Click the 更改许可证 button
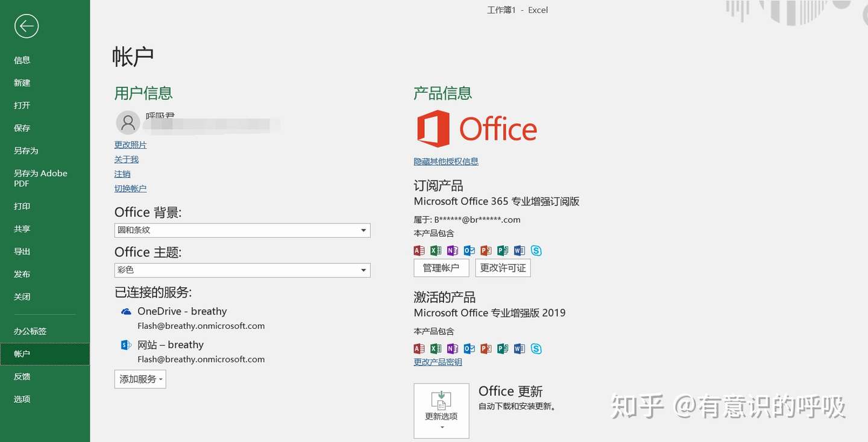The image size is (868, 442). click(503, 268)
